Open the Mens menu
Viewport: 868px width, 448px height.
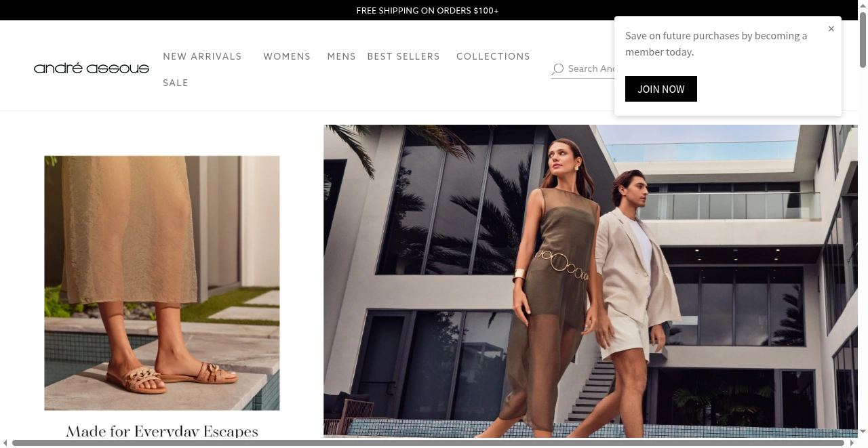341,56
